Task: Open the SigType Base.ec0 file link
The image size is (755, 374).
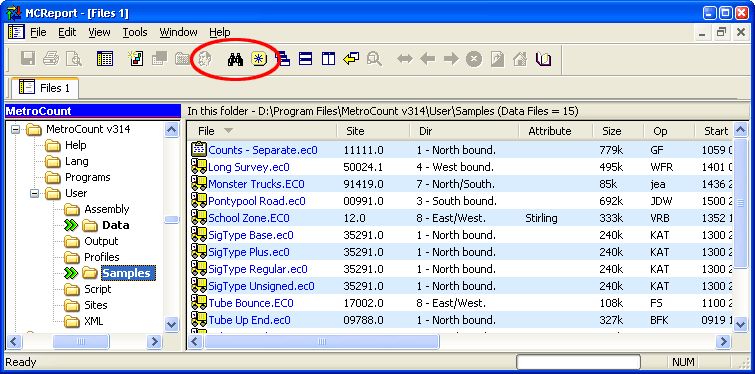Action: coord(250,235)
